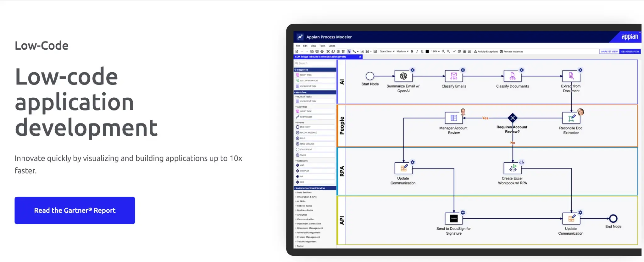Click the Zoom in magnifier icon

click(x=448, y=52)
